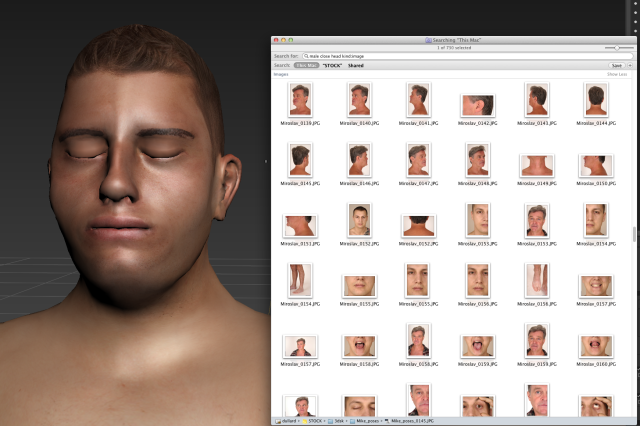640x426 pixels.
Task: Open the STOCK folder in the path bar
Action: click(312, 421)
